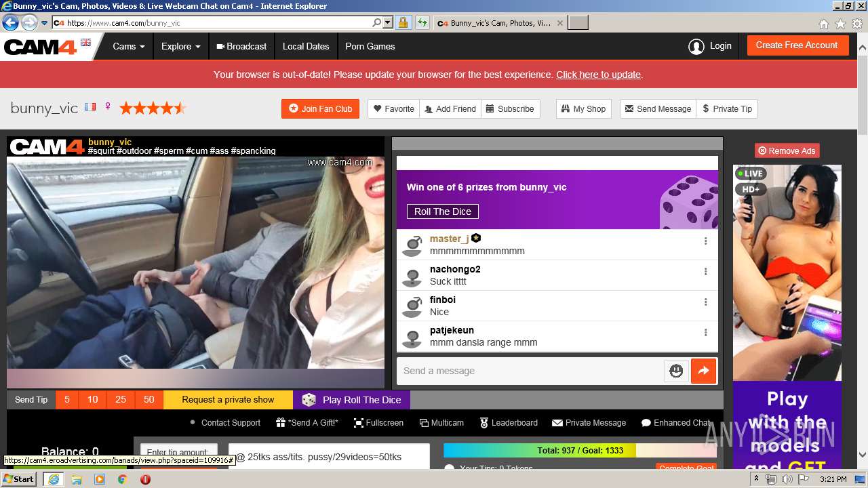This screenshot has height=488, width=868.
Task: Refresh the page with the green arrows icon
Action: (422, 22)
